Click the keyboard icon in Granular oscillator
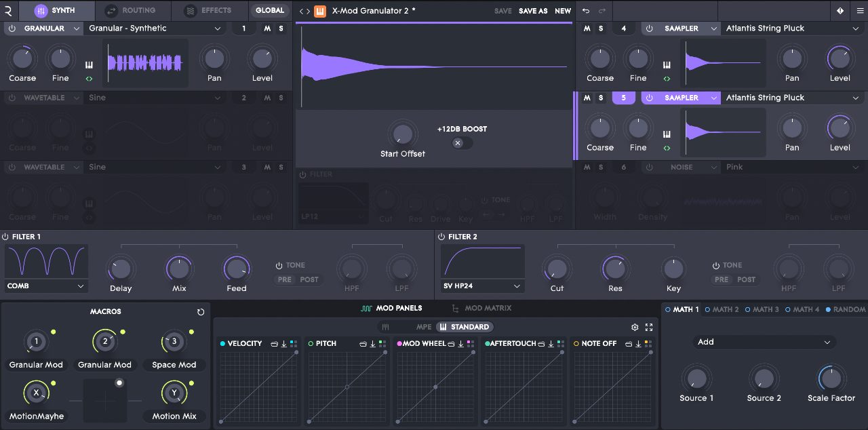 pos(89,65)
